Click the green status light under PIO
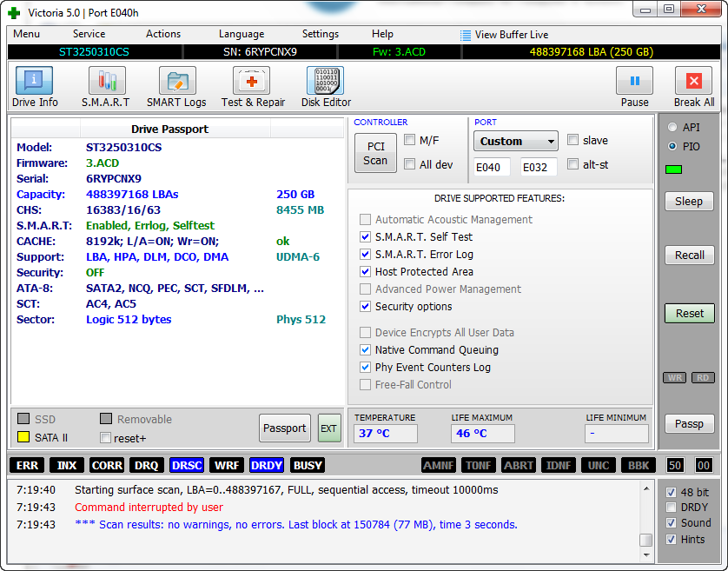728x571 pixels. (673, 169)
